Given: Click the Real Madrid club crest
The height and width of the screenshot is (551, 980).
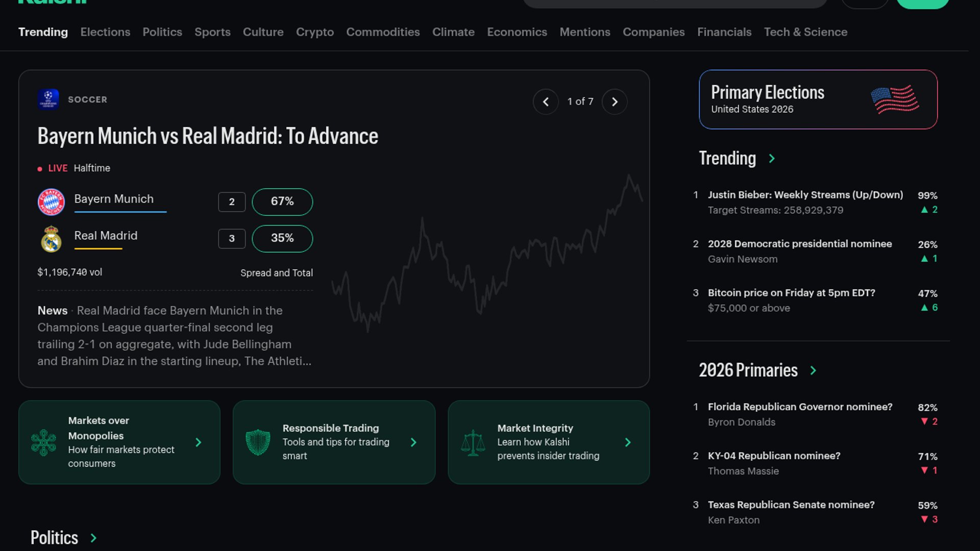Looking at the screenshot, I should (x=51, y=239).
